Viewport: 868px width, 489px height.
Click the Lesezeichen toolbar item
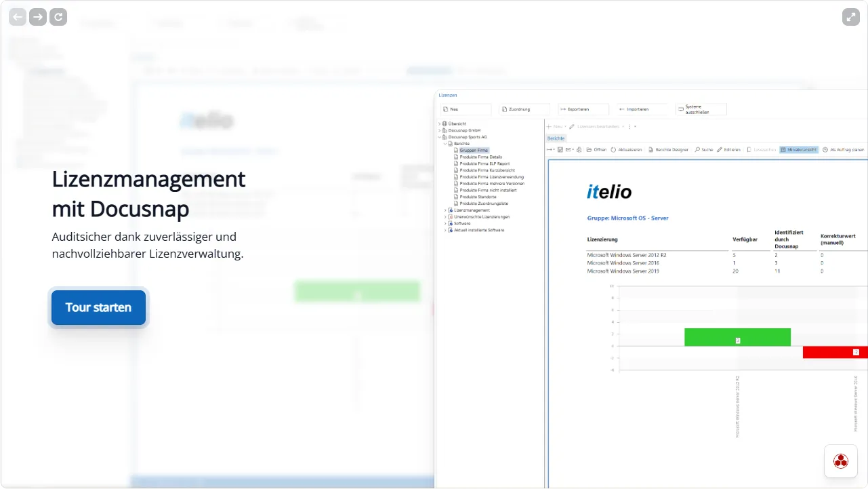coord(761,150)
